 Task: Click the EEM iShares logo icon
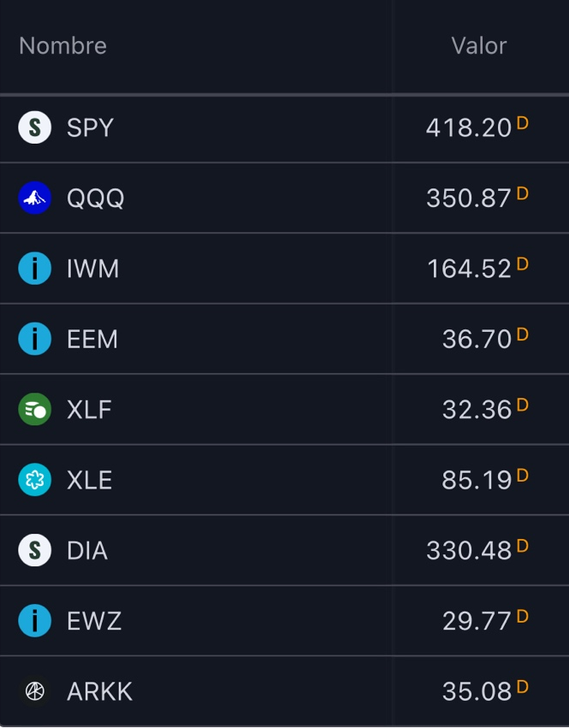coord(34,340)
